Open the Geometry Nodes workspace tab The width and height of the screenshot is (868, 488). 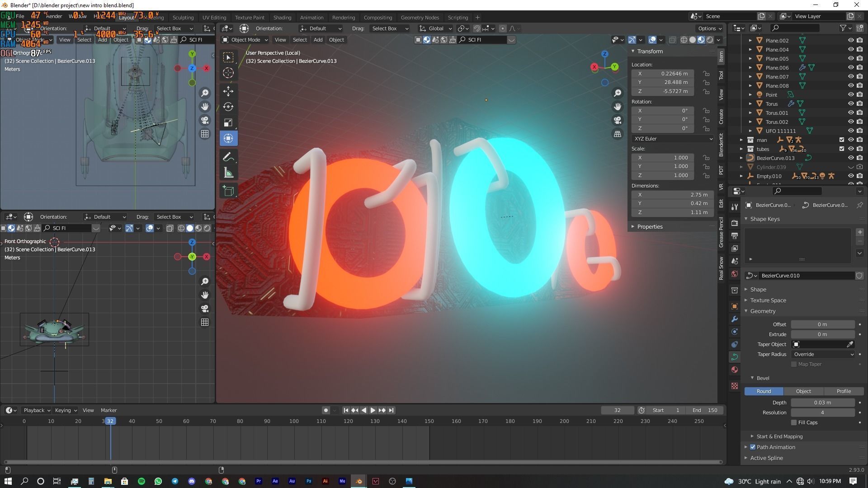click(420, 17)
